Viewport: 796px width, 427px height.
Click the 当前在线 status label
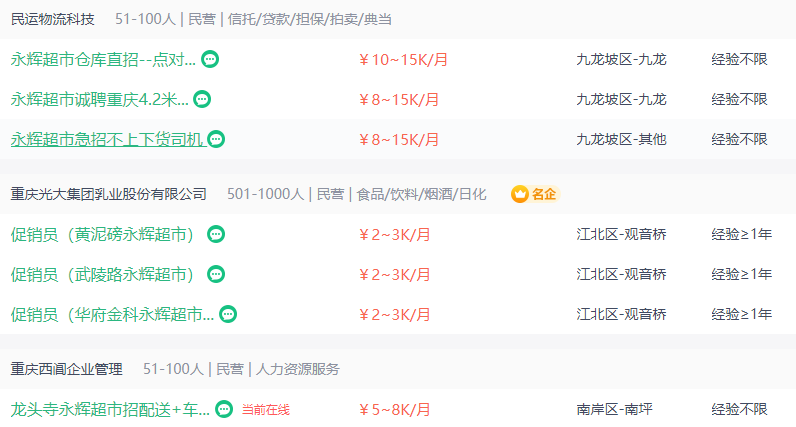point(266,410)
